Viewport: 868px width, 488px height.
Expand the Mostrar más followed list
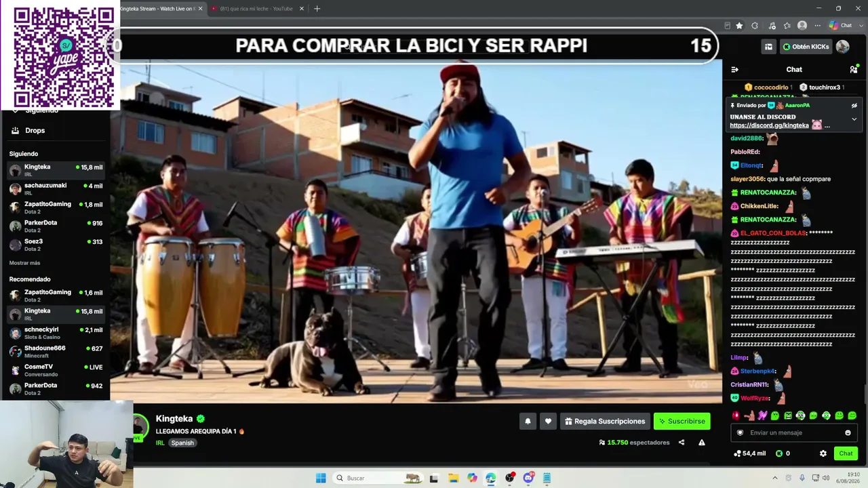pyautogui.click(x=24, y=263)
